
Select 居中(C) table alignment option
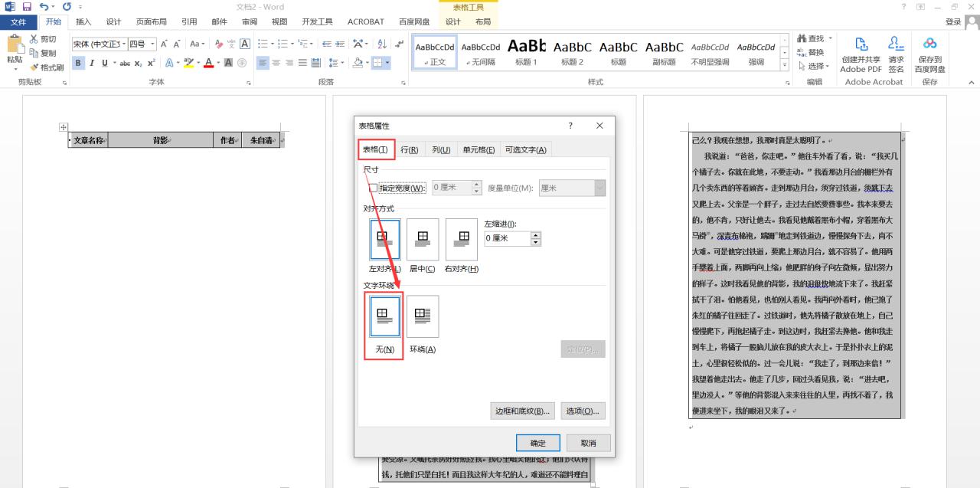pos(422,239)
